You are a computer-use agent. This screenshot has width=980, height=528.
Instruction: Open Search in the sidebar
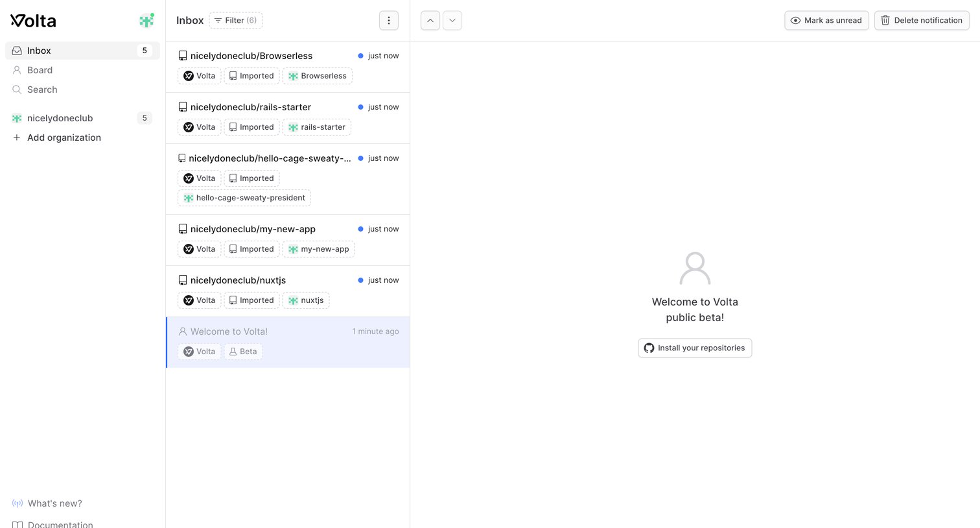click(82, 90)
